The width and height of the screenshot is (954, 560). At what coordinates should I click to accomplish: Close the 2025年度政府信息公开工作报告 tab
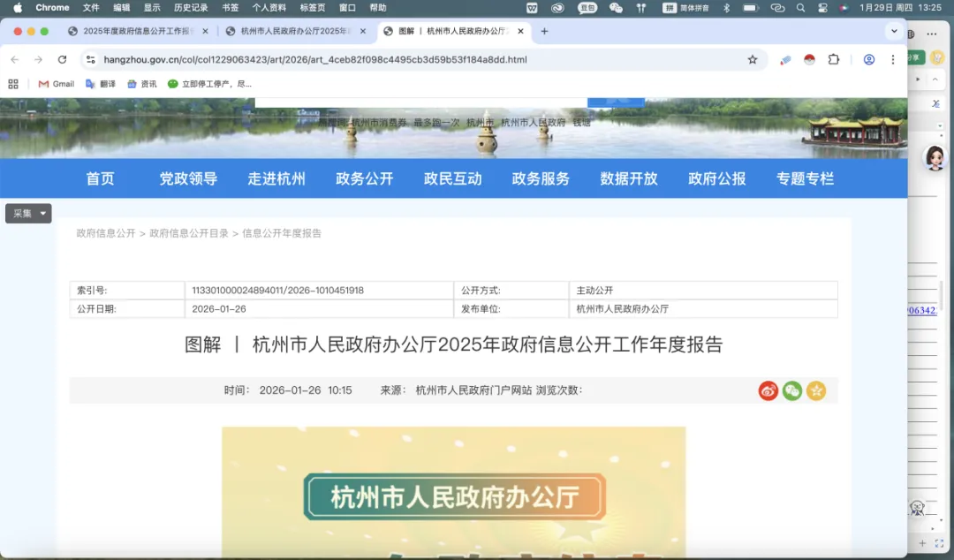(205, 31)
